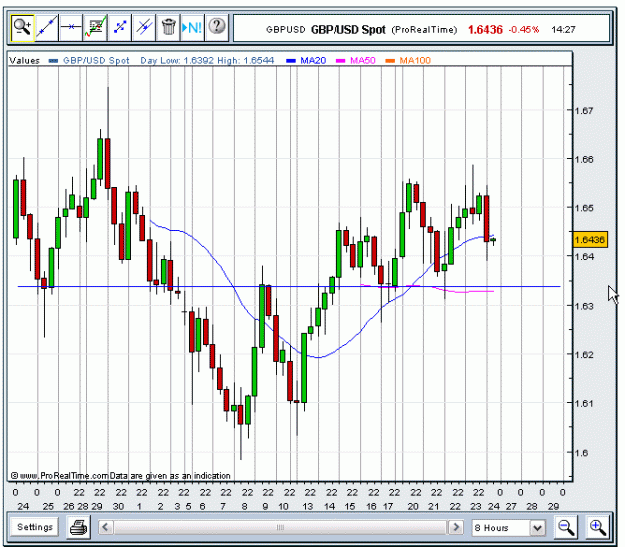Click the MA50 legend label

(x=363, y=61)
